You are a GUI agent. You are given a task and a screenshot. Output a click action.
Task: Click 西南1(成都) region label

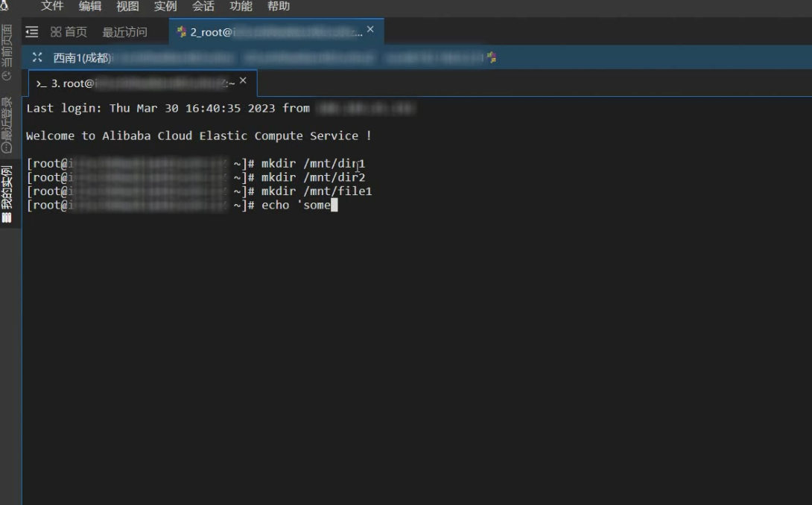pos(83,57)
